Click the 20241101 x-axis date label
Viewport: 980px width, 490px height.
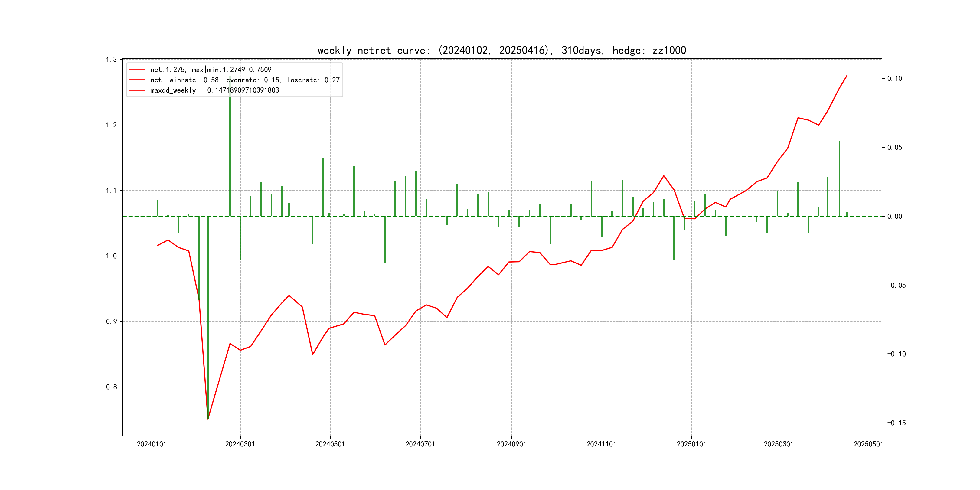pyautogui.click(x=601, y=444)
